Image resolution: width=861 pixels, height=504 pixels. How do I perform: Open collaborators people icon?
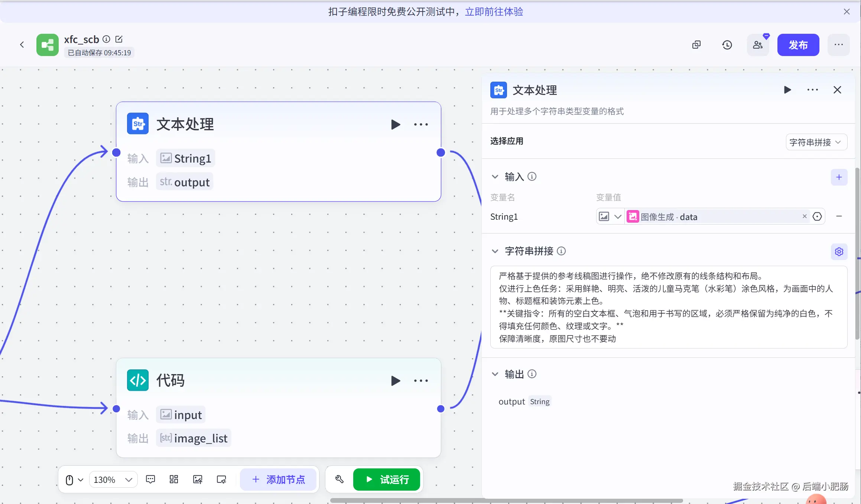[x=758, y=45]
